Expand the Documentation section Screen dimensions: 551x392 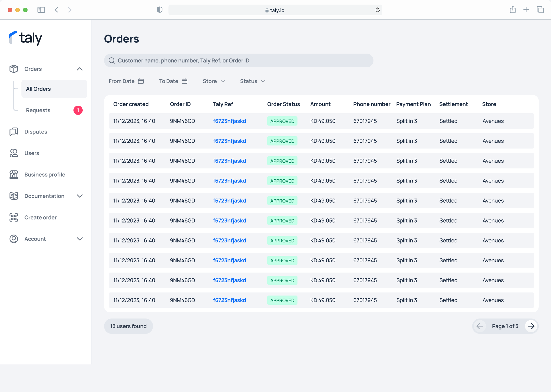tap(80, 196)
